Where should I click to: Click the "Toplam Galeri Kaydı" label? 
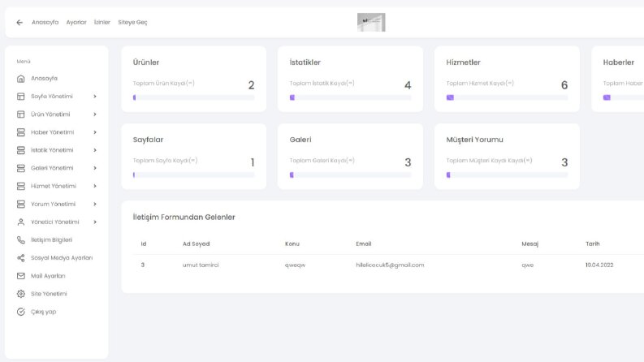coord(322,161)
